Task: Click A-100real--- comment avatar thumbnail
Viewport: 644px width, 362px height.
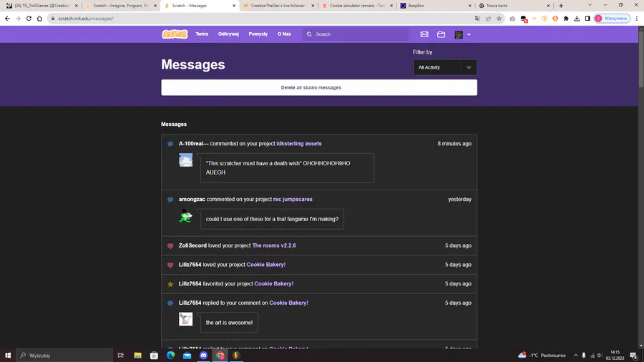Action: pyautogui.click(x=185, y=160)
